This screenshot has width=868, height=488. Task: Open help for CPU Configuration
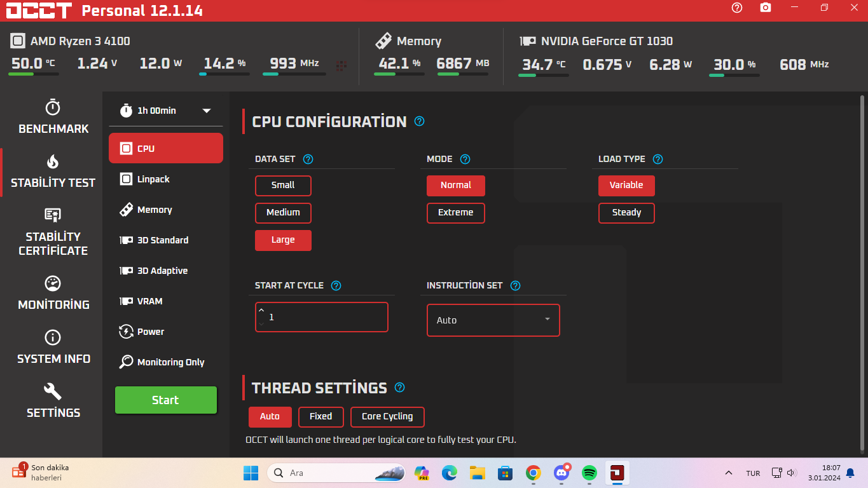click(x=419, y=121)
